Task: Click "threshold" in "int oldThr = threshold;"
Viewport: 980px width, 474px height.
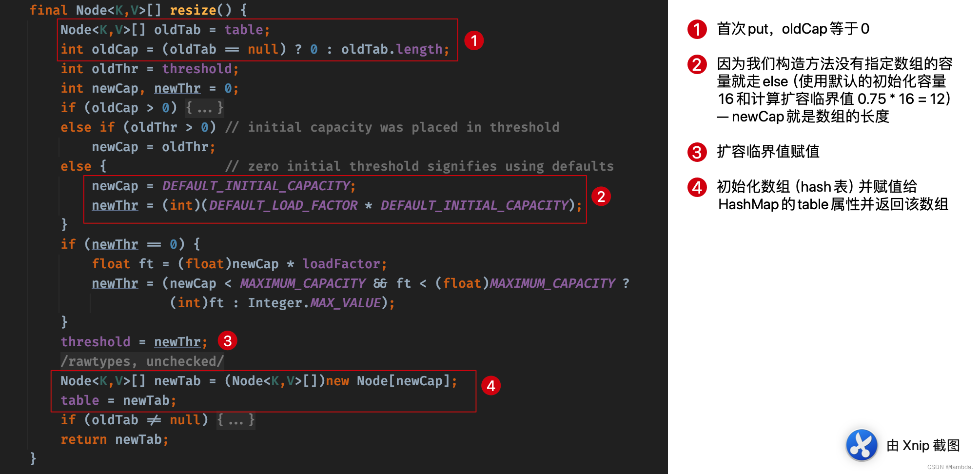Action: [197, 69]
